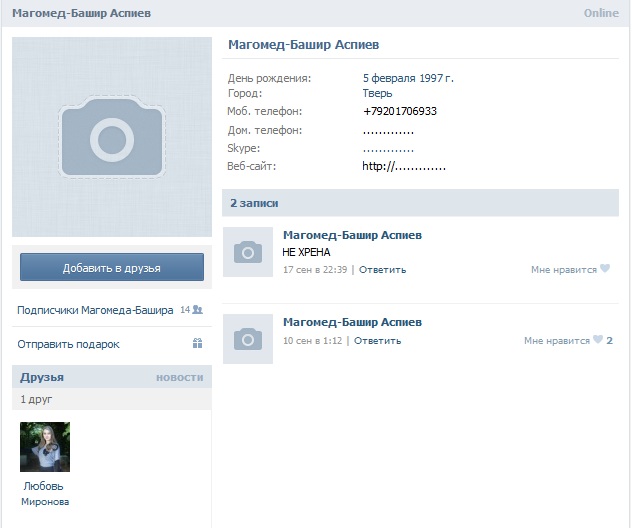This screenshot has width=632, height=528.
Task: Click the gift icon beside Отправить подарок
Action: [x=198, y=344]
